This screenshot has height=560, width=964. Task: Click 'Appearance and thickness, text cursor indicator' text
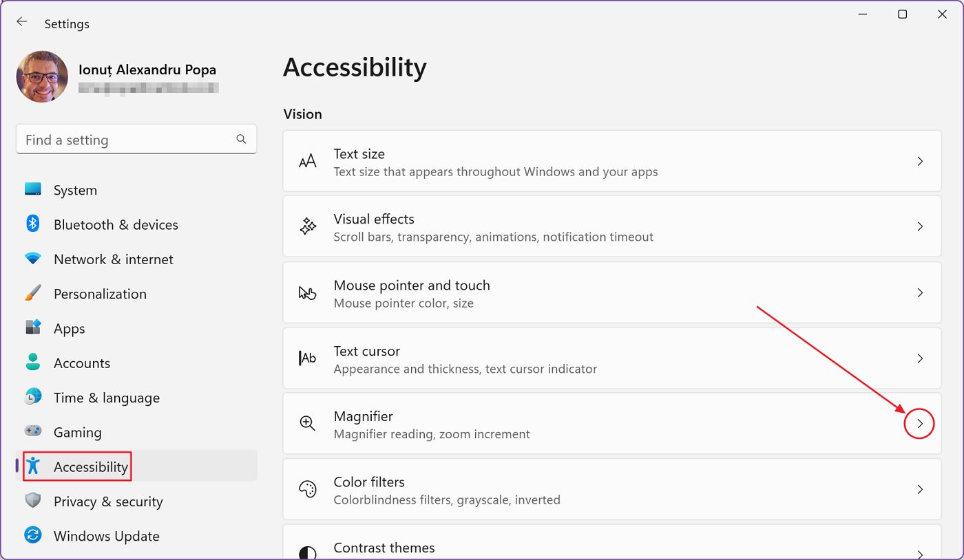click(x=465, y=369)
